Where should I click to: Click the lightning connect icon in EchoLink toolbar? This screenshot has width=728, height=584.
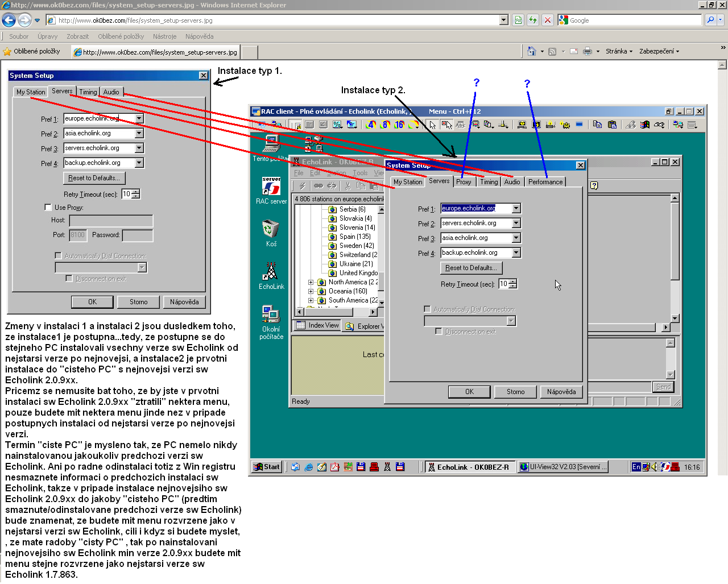coord(302,186)
